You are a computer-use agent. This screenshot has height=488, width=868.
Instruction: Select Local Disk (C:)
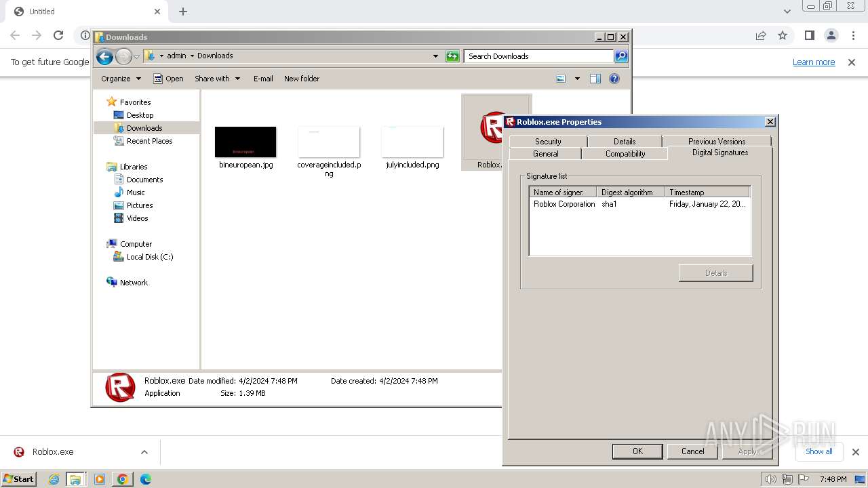pos(149,257)
